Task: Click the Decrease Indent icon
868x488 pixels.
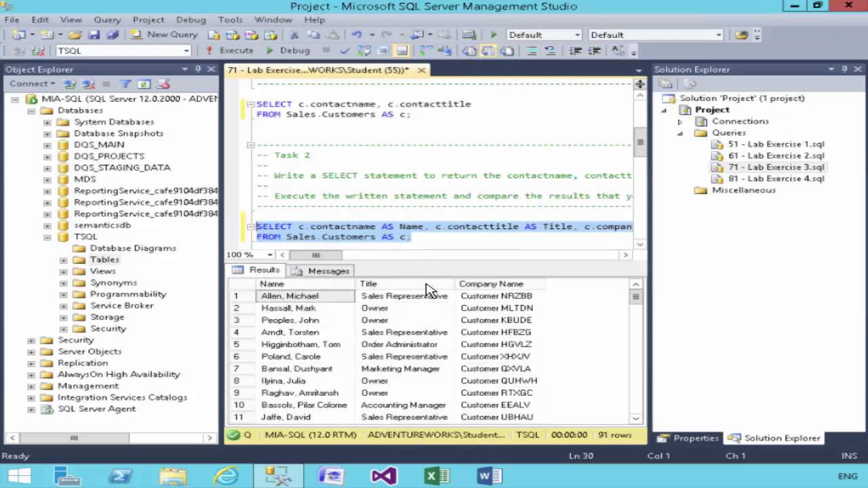Action: click(576, 50)
